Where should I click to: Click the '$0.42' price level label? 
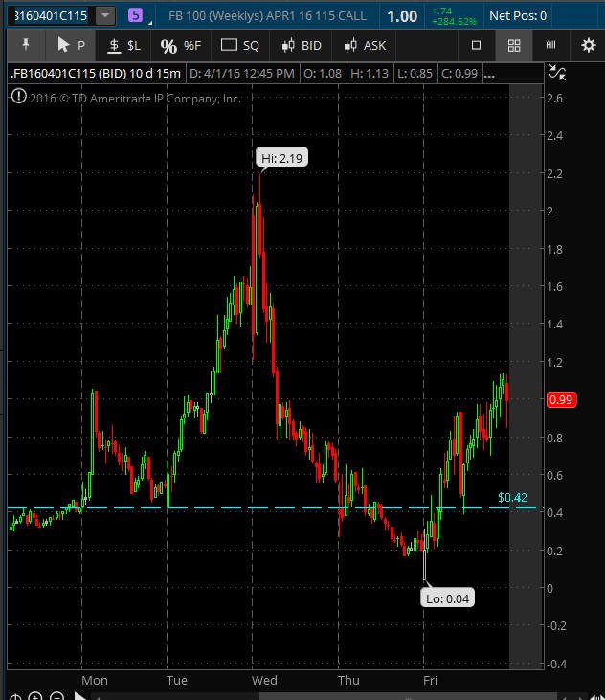512,497
